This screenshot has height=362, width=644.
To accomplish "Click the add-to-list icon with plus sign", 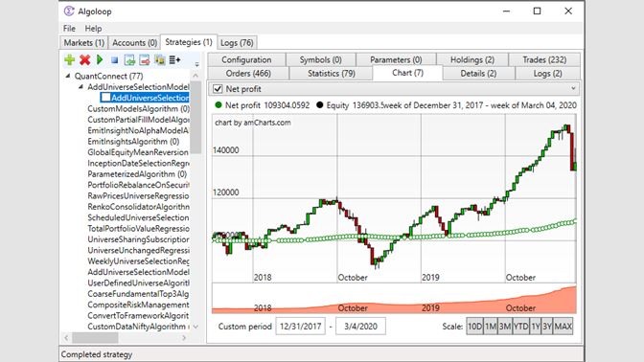I will pyautogui.click(x=175, y=60).
